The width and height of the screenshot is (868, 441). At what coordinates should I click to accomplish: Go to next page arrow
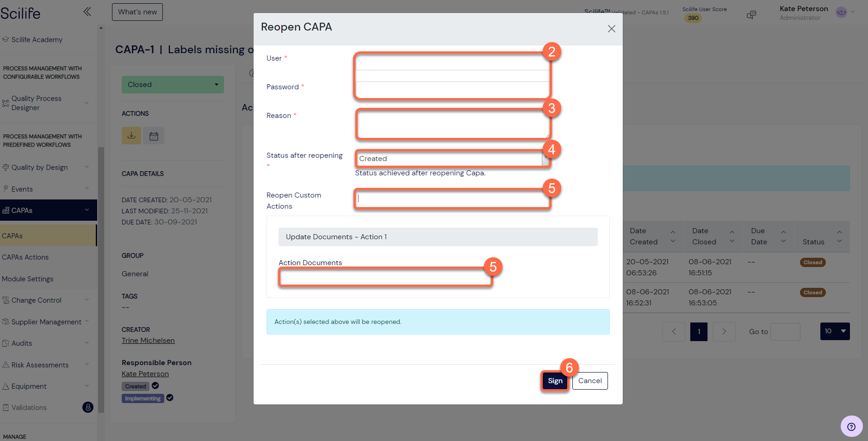pos(724,331)
